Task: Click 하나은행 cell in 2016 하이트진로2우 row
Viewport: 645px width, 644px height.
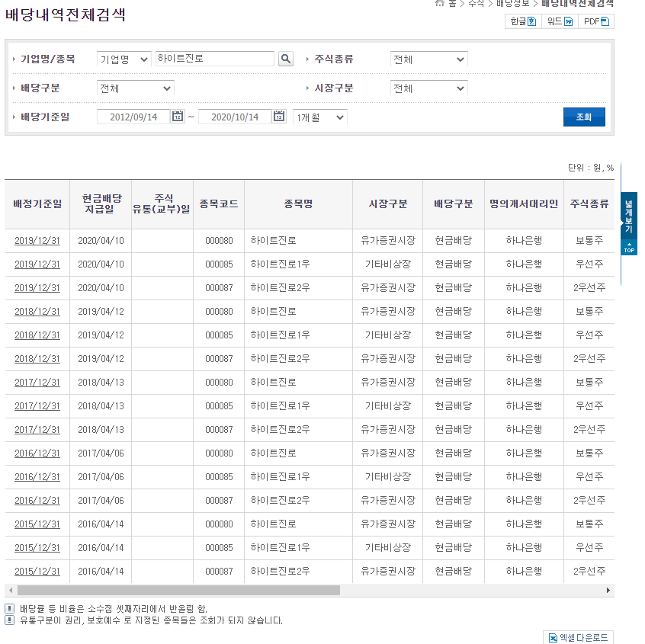Action: click(x=524, y=501)
